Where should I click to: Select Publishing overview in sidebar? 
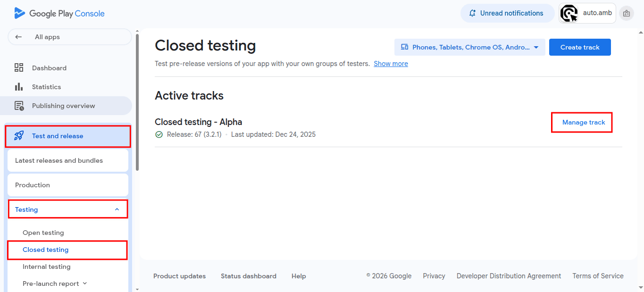[x=62, y=106]
